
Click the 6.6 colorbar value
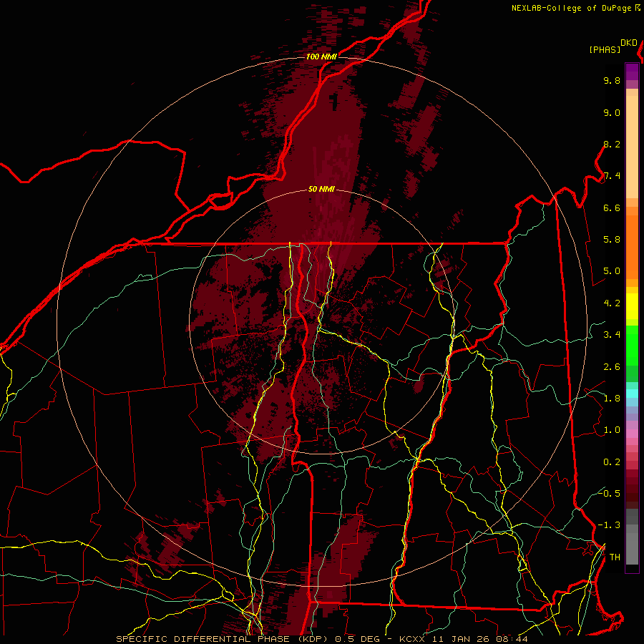pos(612,208)
